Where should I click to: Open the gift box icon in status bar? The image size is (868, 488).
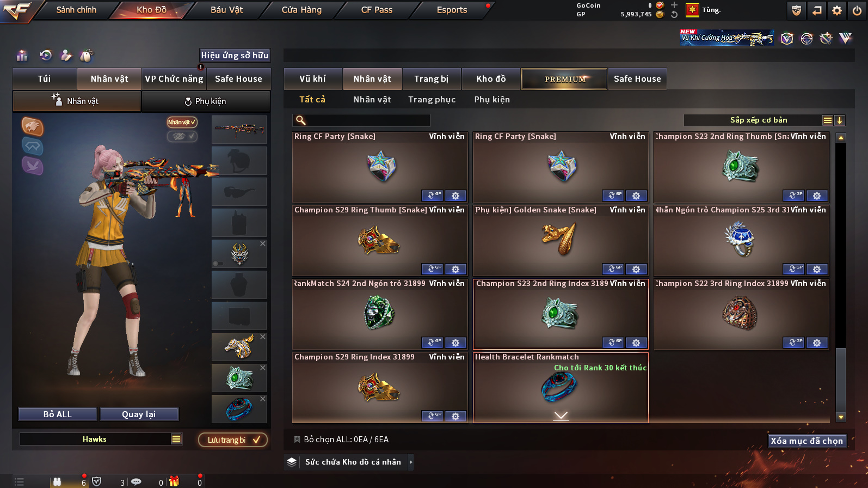click(174, 481)
